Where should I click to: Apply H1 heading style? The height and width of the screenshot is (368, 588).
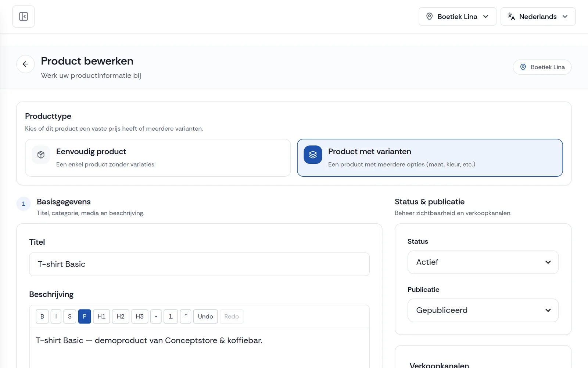click(101, 316)
